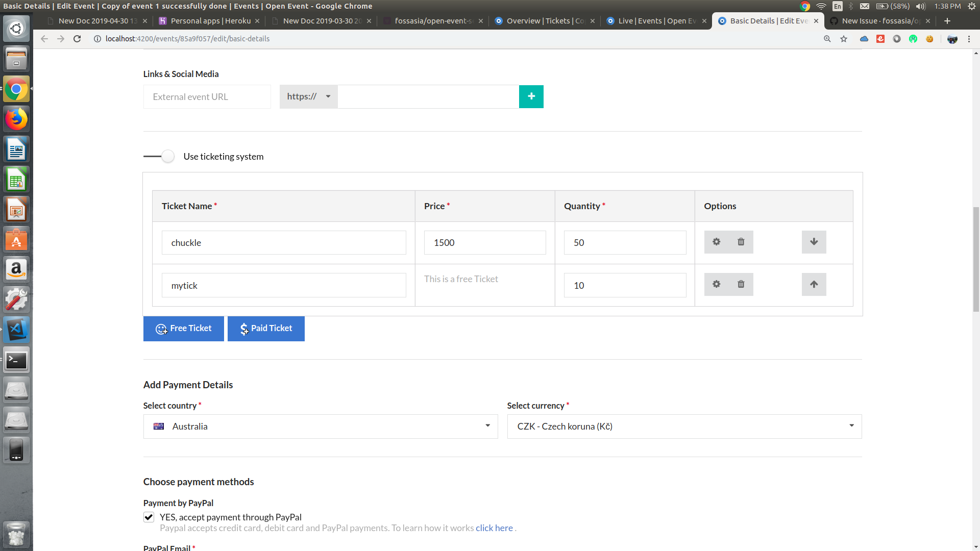Follow the PayPal click here link
The image size is (980, 551).
pos(494,528)
